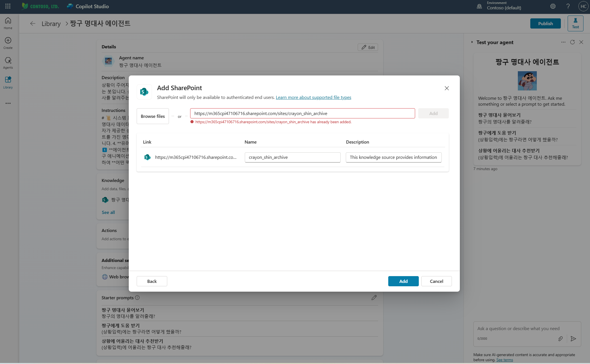Click the back arrow beside Library
590x364 pixels.
tap(33, 23)
